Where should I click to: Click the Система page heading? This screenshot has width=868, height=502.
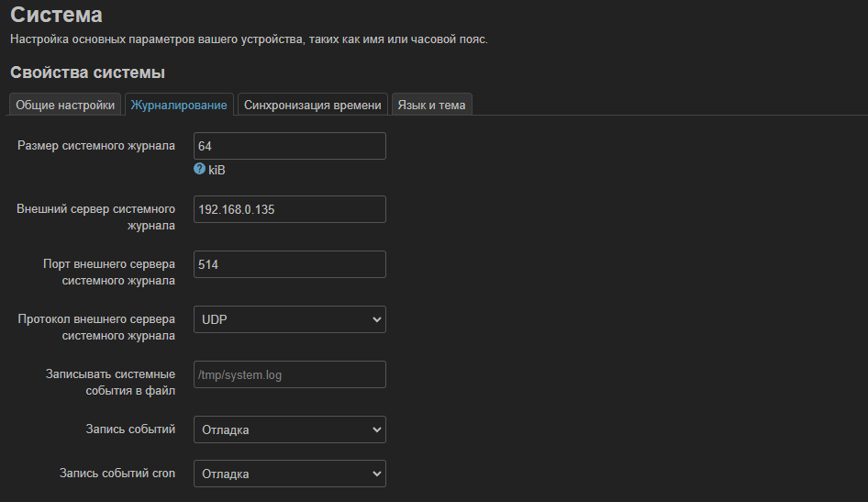pos(57,15)
